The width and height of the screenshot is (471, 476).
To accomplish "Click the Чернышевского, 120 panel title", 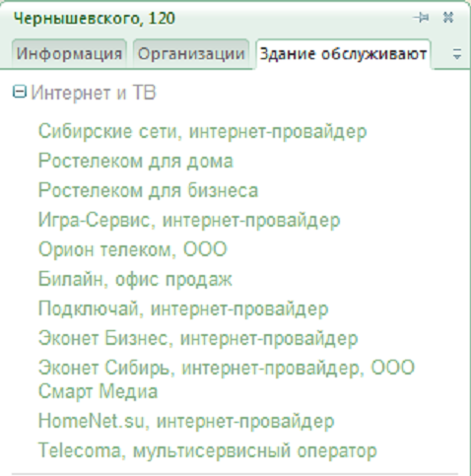I will 95,18.
